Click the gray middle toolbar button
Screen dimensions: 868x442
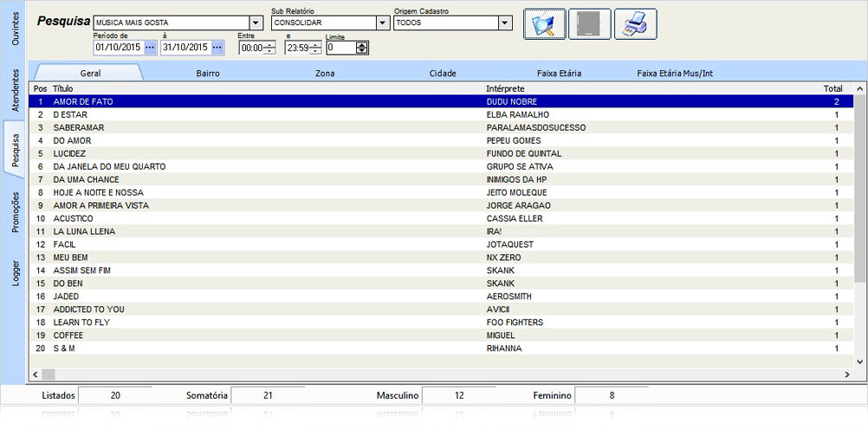[x=590, y=24]
